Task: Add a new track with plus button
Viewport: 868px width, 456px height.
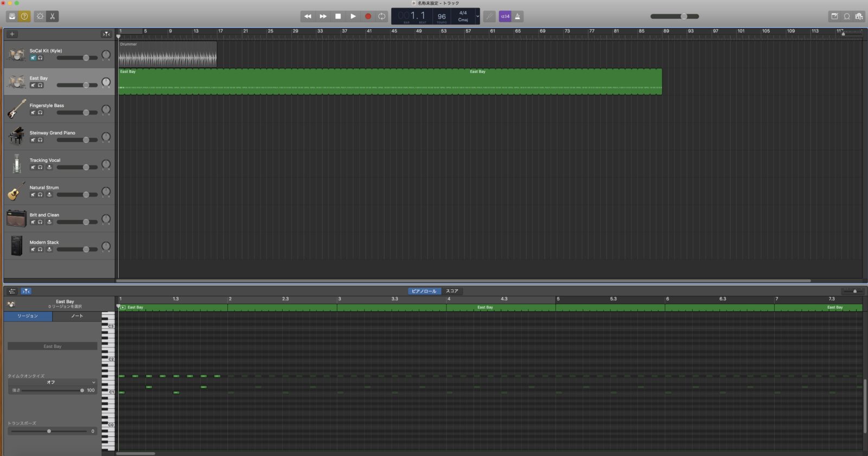Action: [12, 34]
